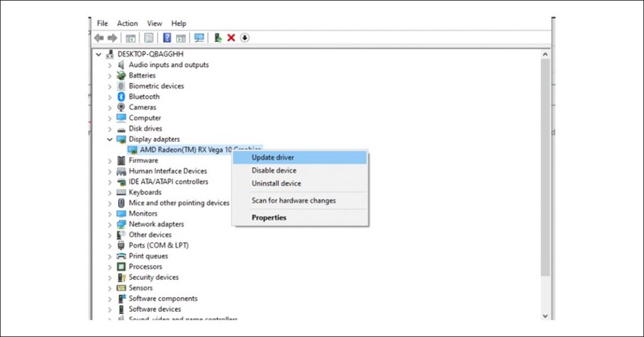
Task: Click the down-arrow Disable device toolbar icon
Action: (x=245, y=38)
